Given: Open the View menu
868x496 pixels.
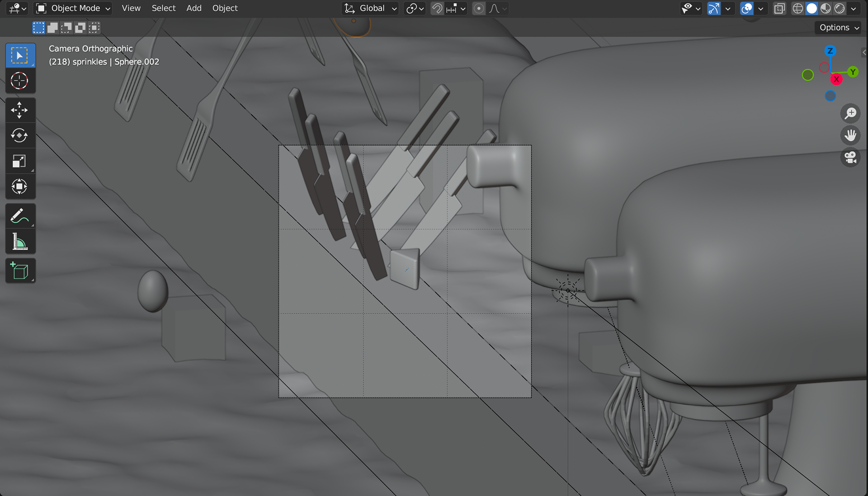Looking at the screenshot, I should tap(131, 9).
